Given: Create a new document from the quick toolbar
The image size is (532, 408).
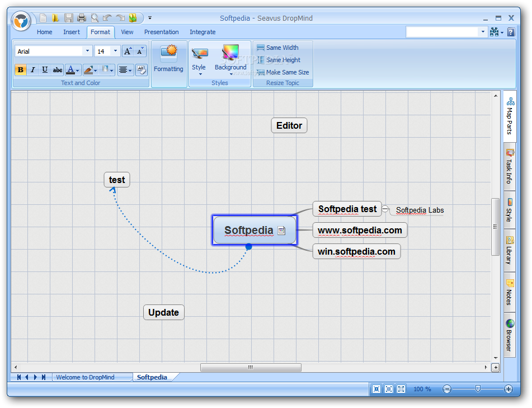Looking at the screenshot, I should (43, 18).
